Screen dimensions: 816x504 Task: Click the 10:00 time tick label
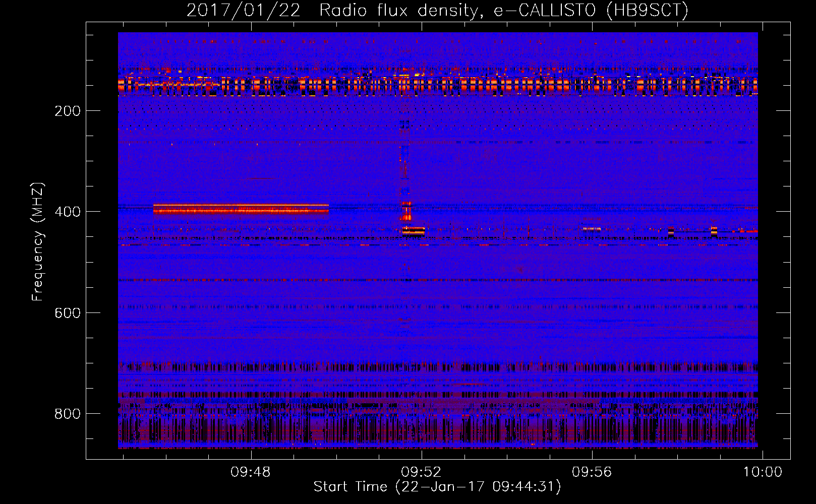(x=763, y=472)
